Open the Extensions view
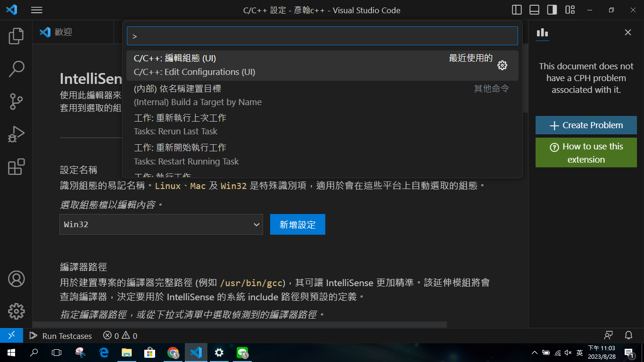Screen dimensions: 644x362 coord(16,167)
